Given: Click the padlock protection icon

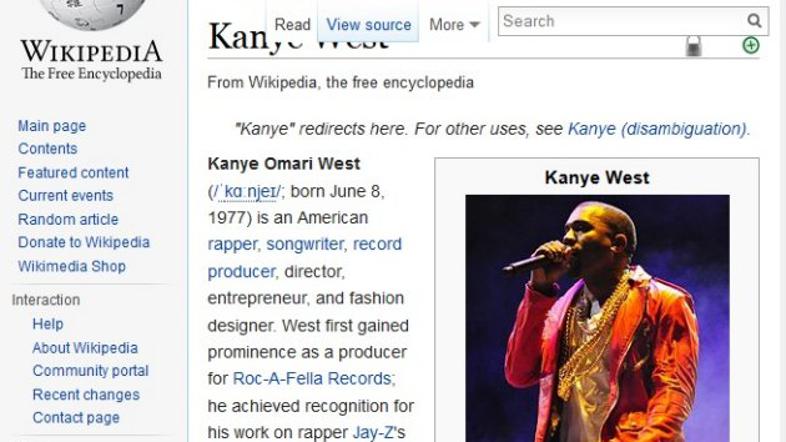Looking at the screenshot, I should click(693, 46).
